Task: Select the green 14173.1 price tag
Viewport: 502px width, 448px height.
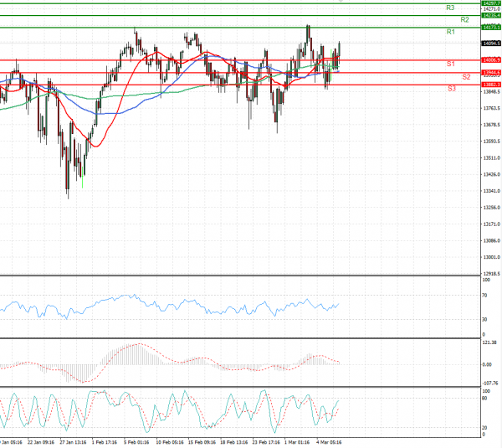Action: click(x=491, y=28)
